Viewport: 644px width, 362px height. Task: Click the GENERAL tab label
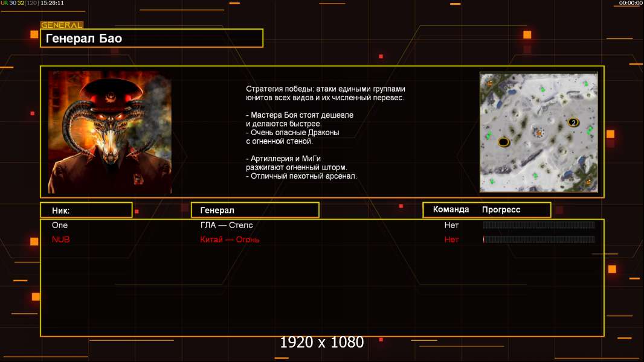62,25
